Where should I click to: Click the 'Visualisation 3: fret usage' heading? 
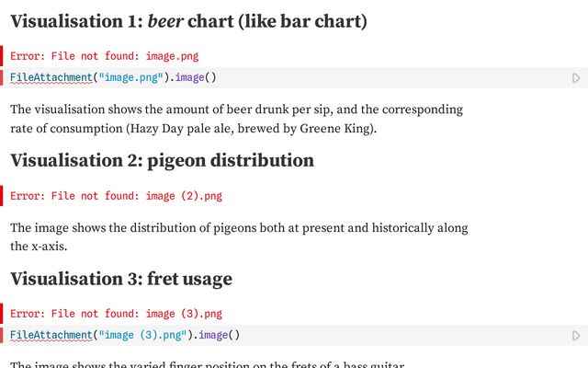(121, 279)
